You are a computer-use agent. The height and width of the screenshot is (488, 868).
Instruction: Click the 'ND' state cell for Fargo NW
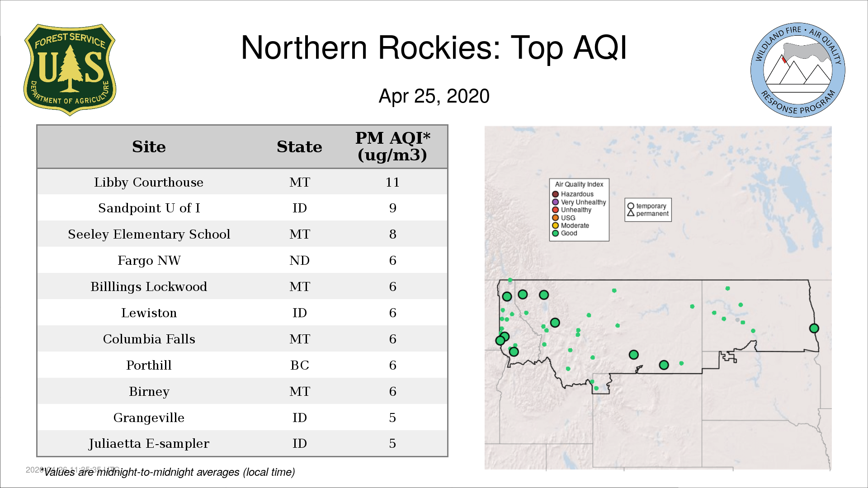pos(299,261)
